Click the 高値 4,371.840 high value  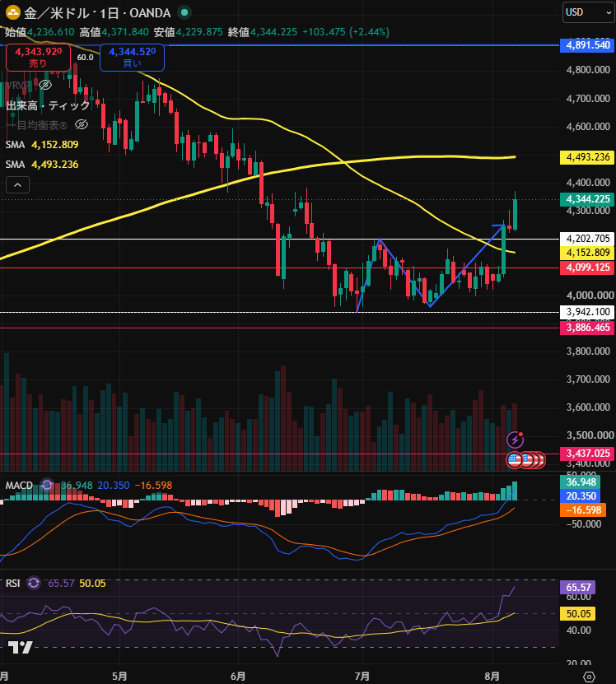point(114,32)
